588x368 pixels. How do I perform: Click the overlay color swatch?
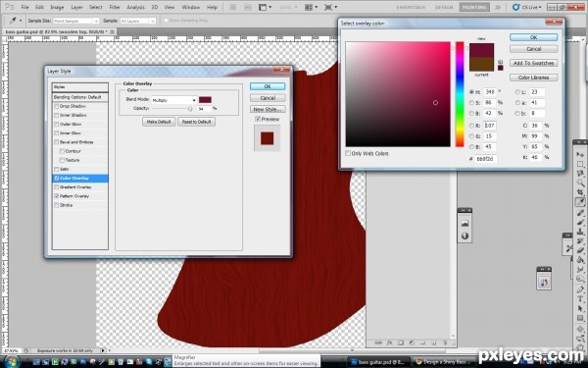(x=205, y=99)
